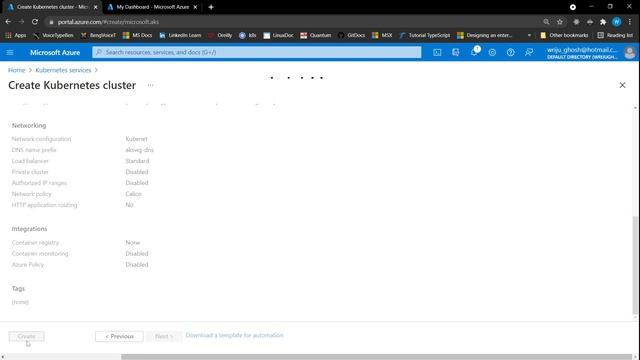
Task: Select the Standard load balancer value
Action: (x=137, y=161)
